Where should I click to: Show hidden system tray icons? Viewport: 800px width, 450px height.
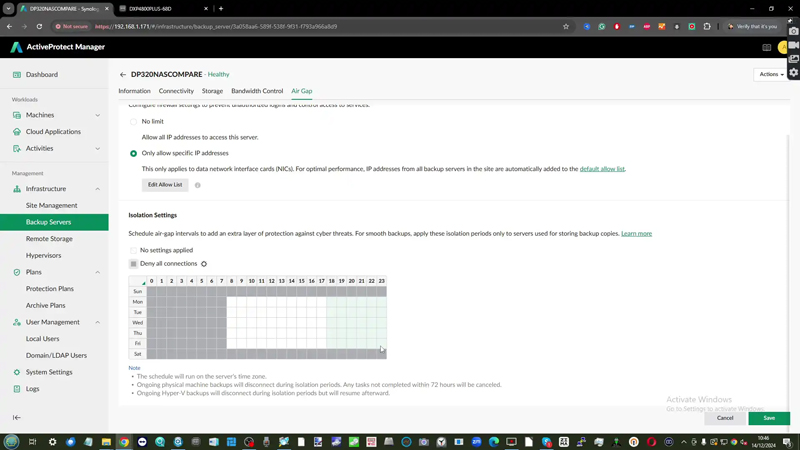click(684, 442)
